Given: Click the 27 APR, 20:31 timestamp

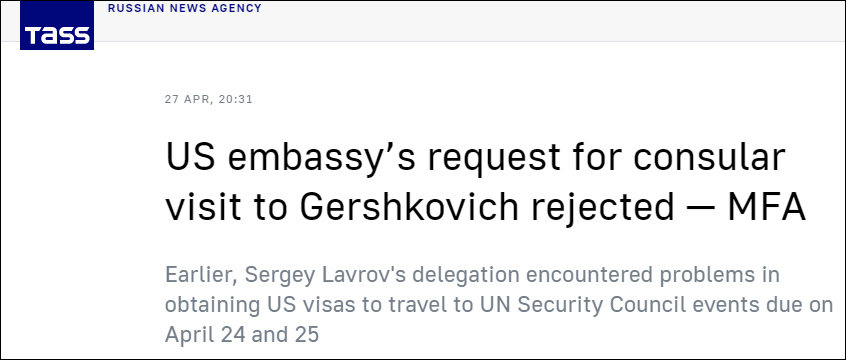Looking at the screenshot, I should click(x=209, y=99).
